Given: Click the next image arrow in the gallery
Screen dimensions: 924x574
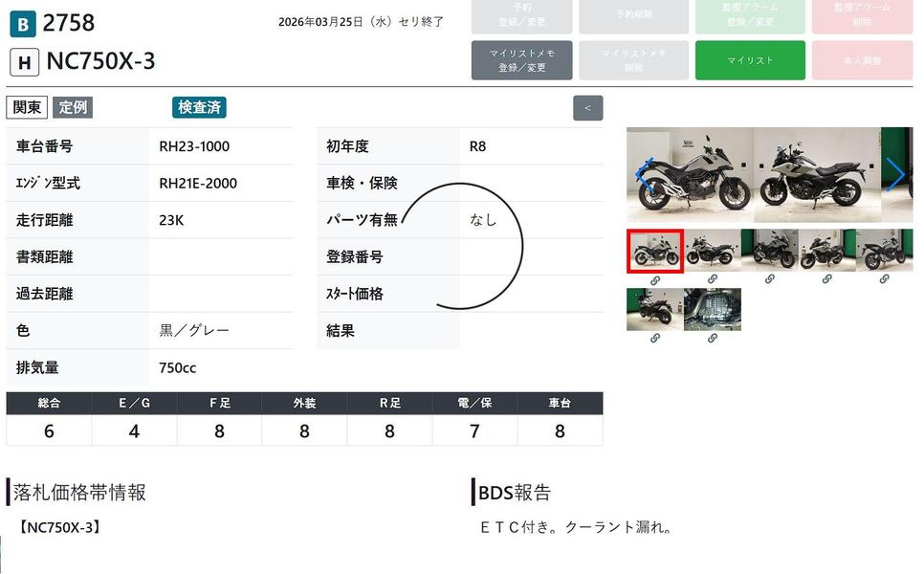Looking at the screenshot, I should coord(895,174).
